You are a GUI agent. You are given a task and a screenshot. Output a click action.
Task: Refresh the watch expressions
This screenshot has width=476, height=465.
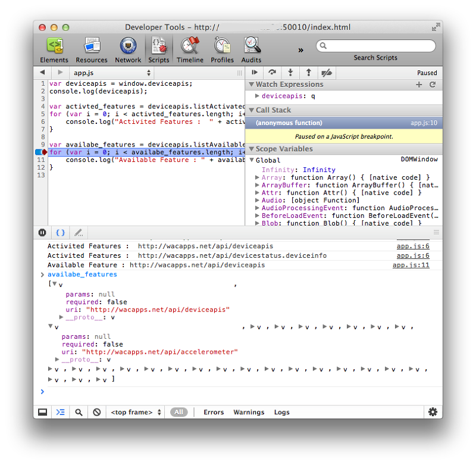tap(433, 85)
